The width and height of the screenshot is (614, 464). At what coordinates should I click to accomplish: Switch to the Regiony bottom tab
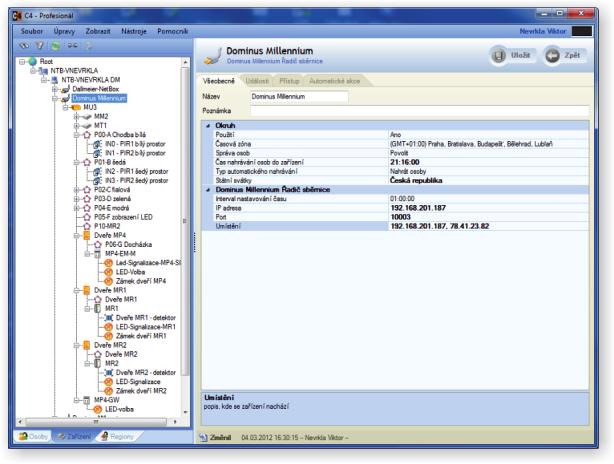(118, 436)
